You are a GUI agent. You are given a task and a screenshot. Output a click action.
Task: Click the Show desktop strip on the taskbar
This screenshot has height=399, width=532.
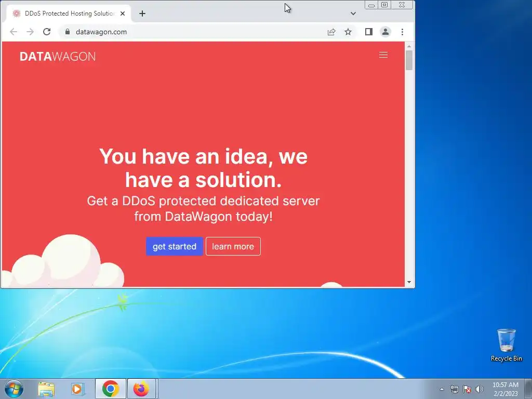[x=528, y=389]
